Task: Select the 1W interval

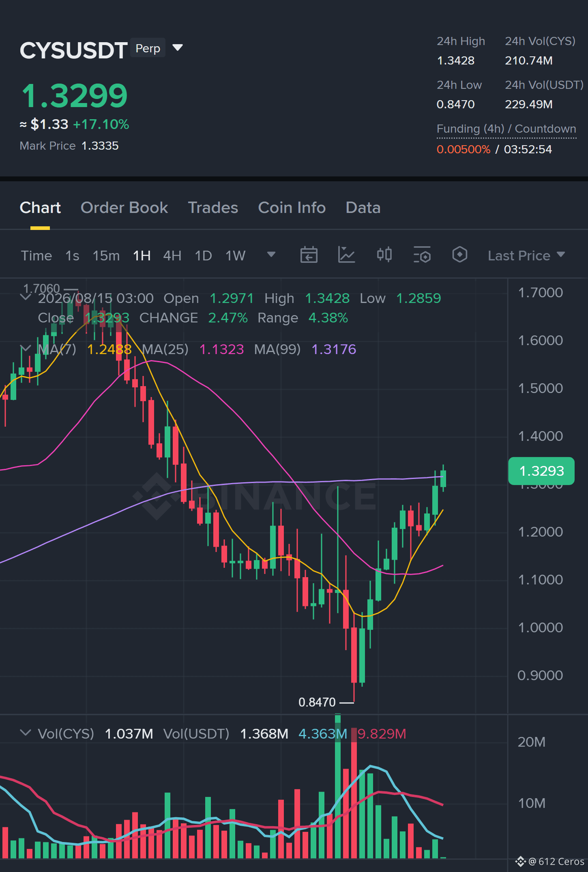Action: [x=236, y=256]
